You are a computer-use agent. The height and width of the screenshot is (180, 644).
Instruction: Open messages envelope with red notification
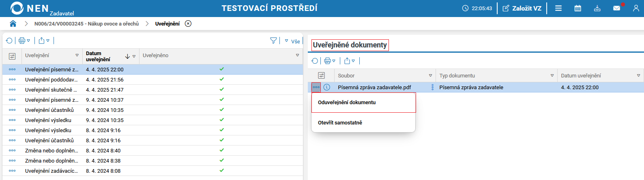click(x=616, y=8)
